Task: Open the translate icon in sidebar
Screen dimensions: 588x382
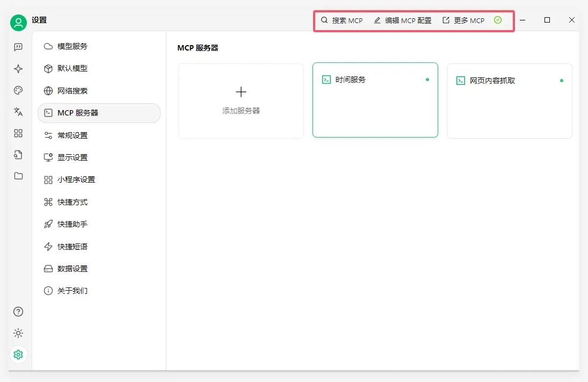Action: point(18,112)
